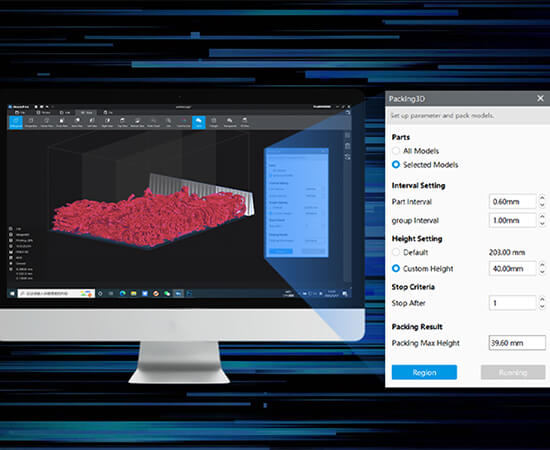Viewport: 550px width, 450px height.
Task: Click the Top View toolbar icon
Action: tap(122, 122)
